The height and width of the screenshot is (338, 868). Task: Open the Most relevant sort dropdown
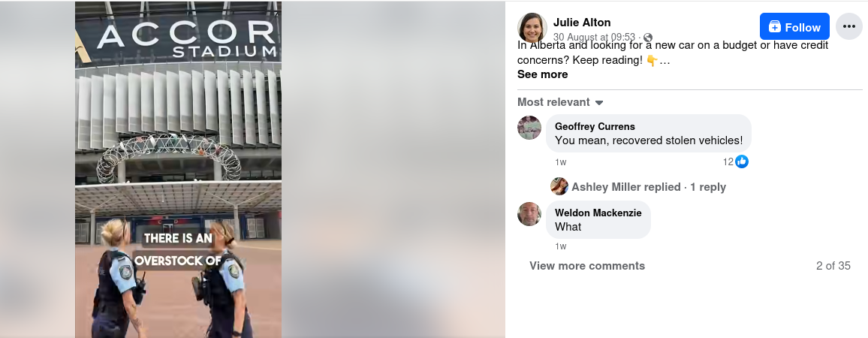pos(559,102)
